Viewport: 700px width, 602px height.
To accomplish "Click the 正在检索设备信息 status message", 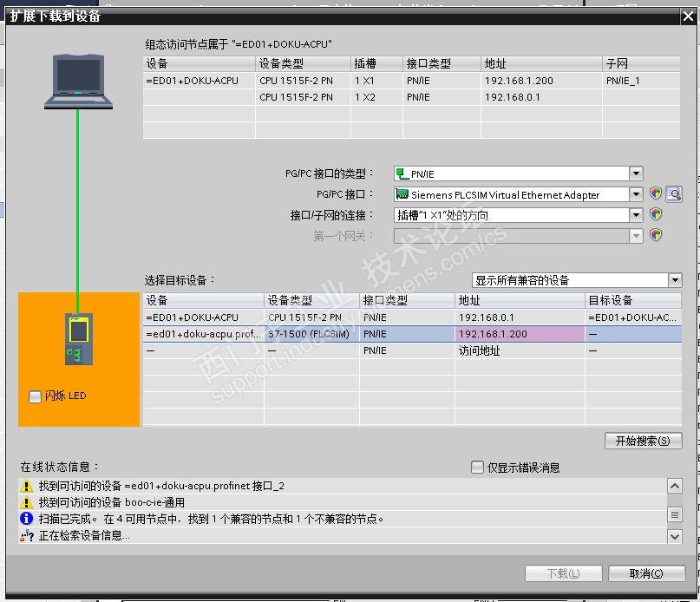I will 84,535.
